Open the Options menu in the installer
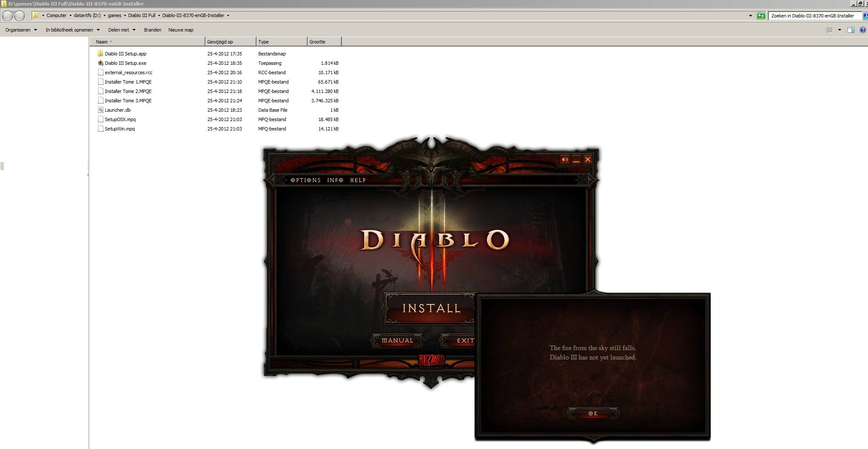Image resolution: width=868 pixels, height=449 pixels. [x=306, y=180]
